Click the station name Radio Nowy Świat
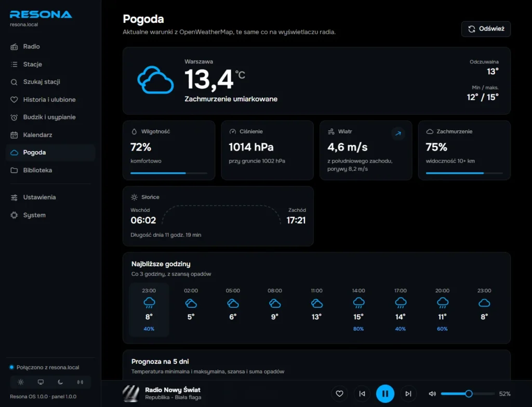 point(172,390)
